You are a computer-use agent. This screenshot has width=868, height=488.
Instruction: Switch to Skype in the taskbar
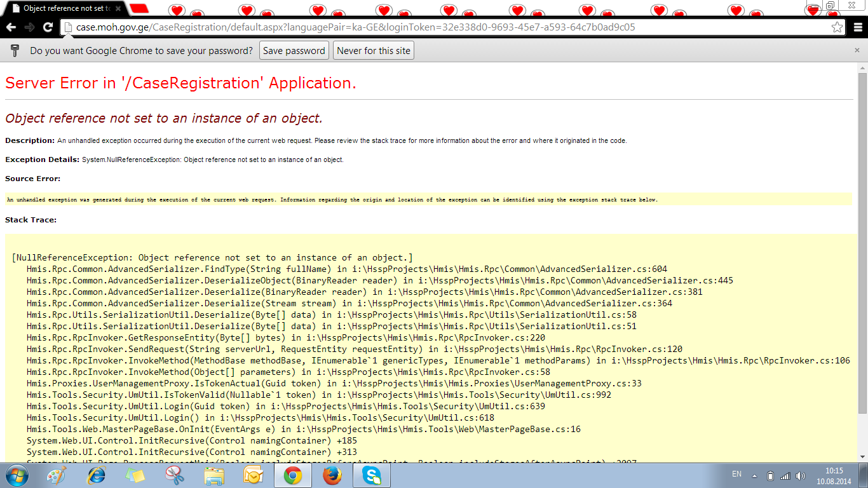click(x=371, y=475)
